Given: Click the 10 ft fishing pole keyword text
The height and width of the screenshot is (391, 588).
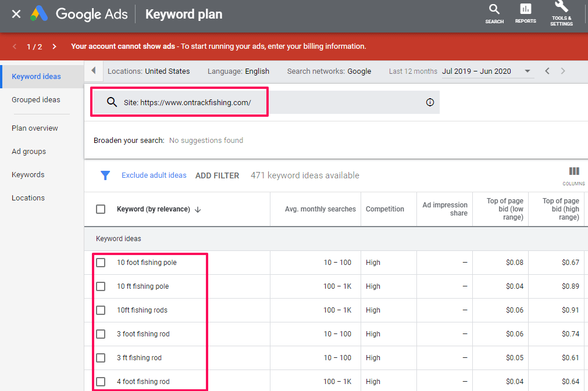Looking at the screenshot, I should point(143,286).
